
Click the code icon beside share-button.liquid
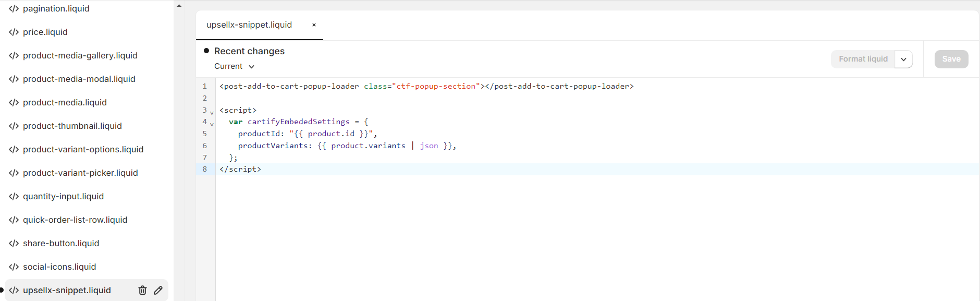coord(14,243)
